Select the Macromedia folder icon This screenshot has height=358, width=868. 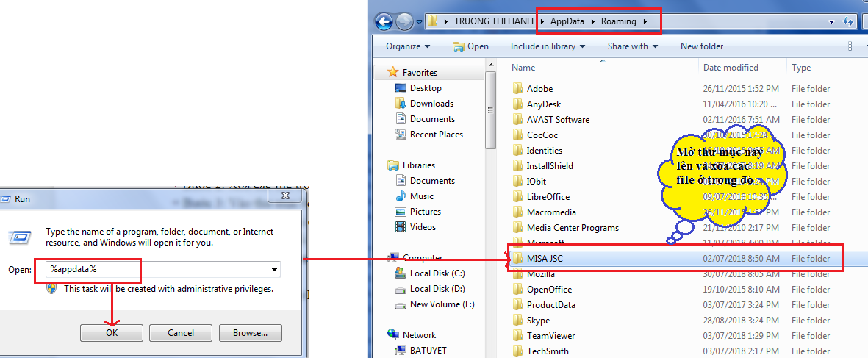pos(517,212)
